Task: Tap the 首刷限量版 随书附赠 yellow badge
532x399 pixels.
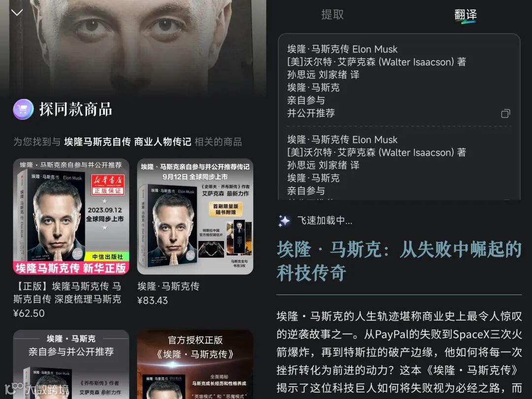Action: pyautogui.click(x=226, y=209)
